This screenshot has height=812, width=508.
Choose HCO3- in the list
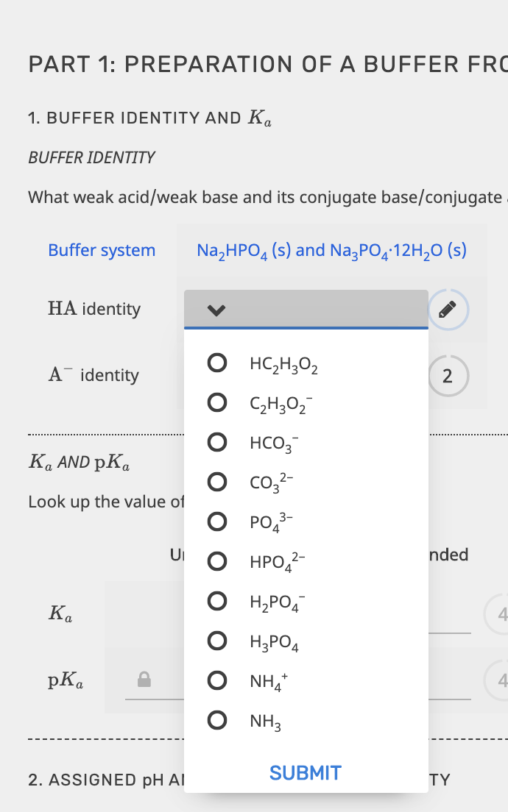pyautogui.click(x=217, y=442)
